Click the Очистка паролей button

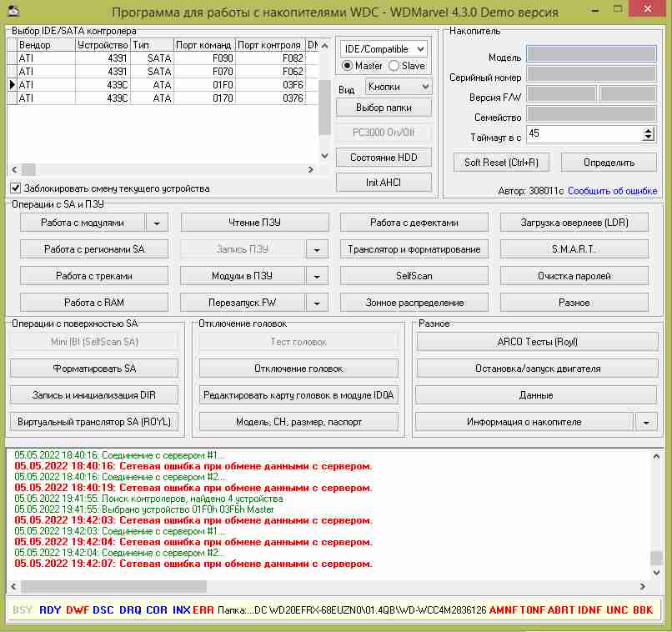point(574,276)
